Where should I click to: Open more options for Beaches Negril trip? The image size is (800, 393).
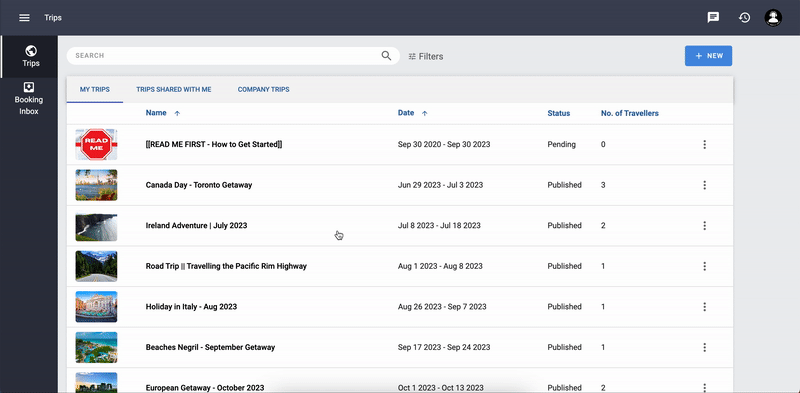[x=705, y=347]
